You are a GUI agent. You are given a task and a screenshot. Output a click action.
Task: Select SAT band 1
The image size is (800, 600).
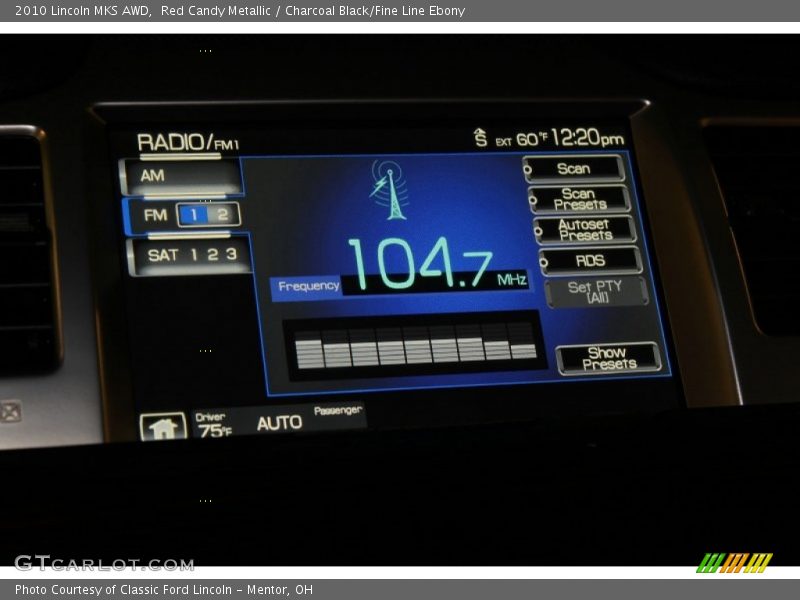pyautogui.click(x=195, y=254)
